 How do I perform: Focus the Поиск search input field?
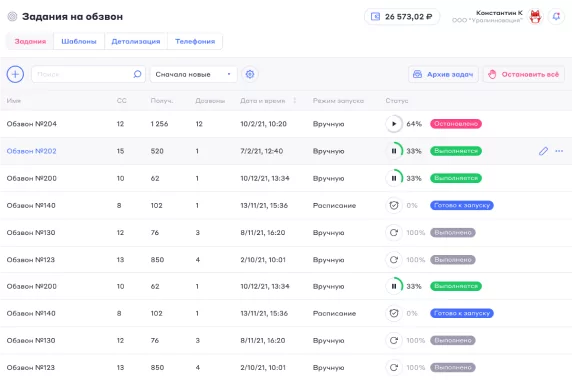tap(82, 74)
